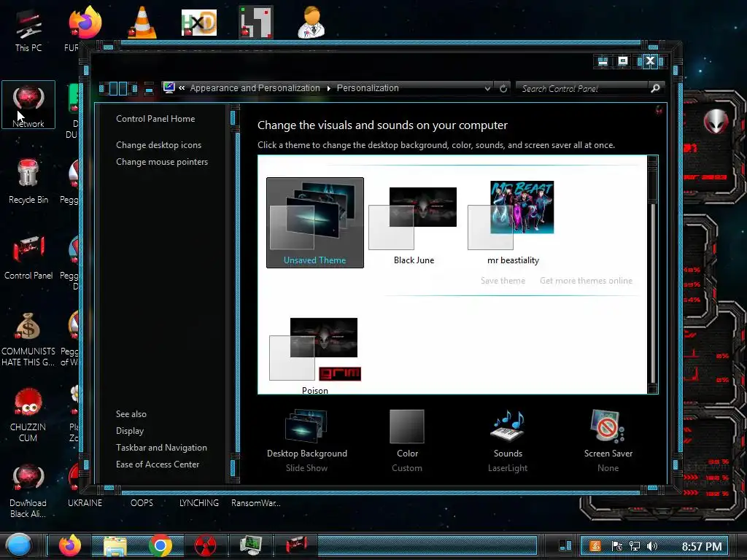The image size is (747, 560).
Task: Open Sounds LaserLight settings
Action: click(x=508, y=440)
